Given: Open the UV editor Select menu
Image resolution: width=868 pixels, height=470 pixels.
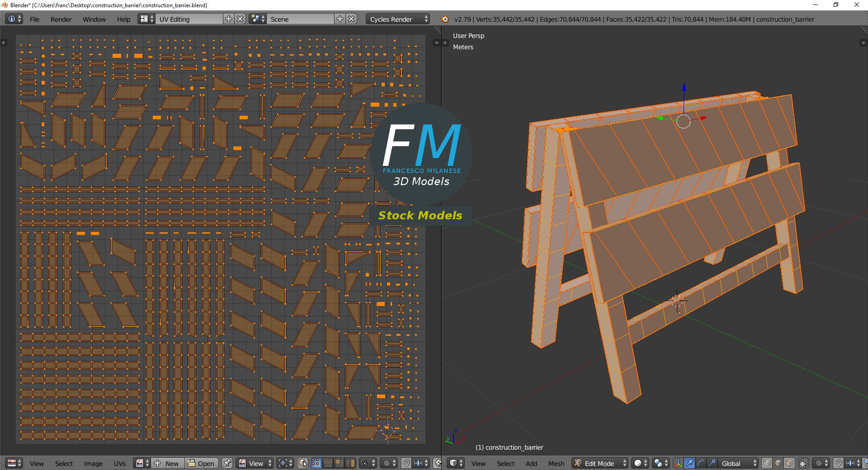Looking at the screenshot, I should coord(64,464).
